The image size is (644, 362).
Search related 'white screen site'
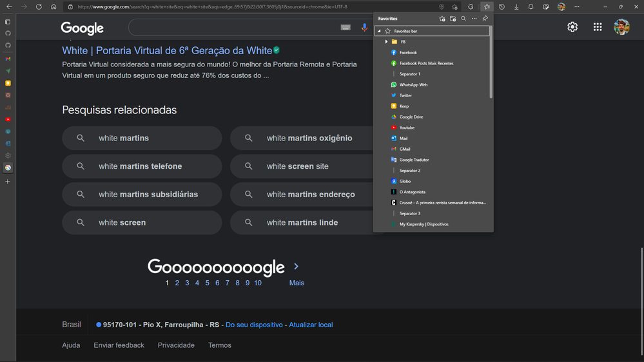pyautogui.click(x=302, y=166)
